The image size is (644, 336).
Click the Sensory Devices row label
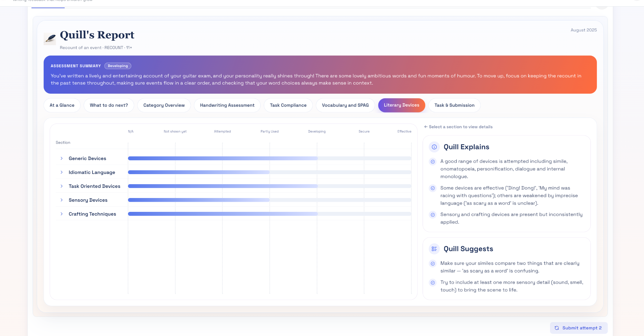88,200
